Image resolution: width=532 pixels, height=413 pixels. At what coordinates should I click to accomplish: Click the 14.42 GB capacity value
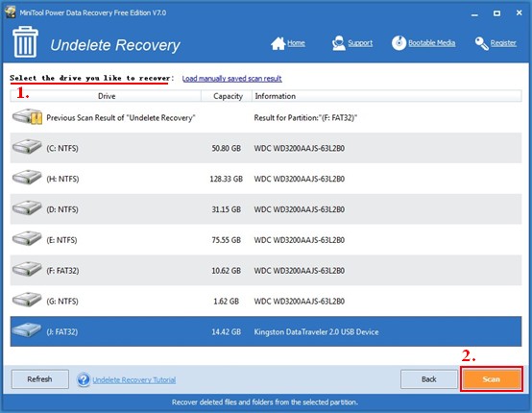click(227, 331)
